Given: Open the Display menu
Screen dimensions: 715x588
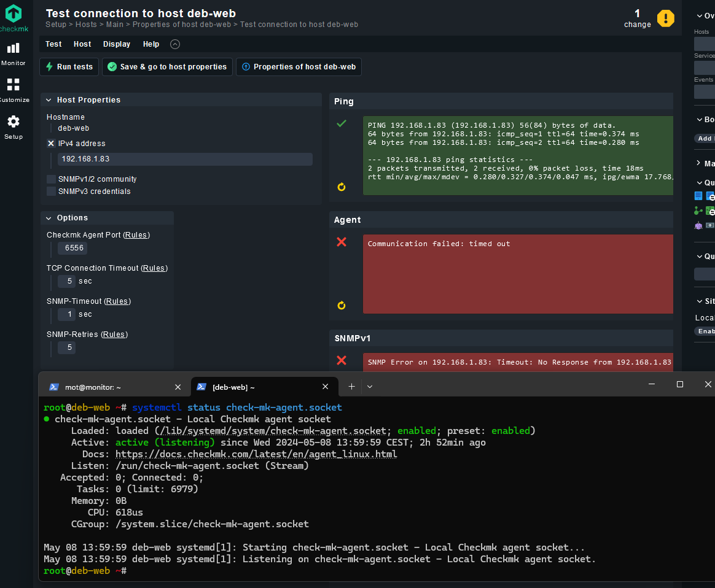Looking at the screenshot, I should [117, 44].
